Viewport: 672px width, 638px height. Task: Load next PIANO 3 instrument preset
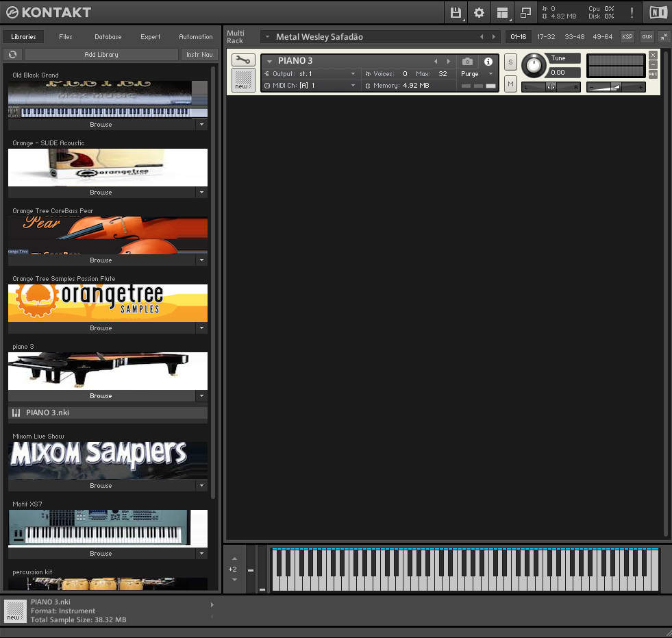coord(449,61)
